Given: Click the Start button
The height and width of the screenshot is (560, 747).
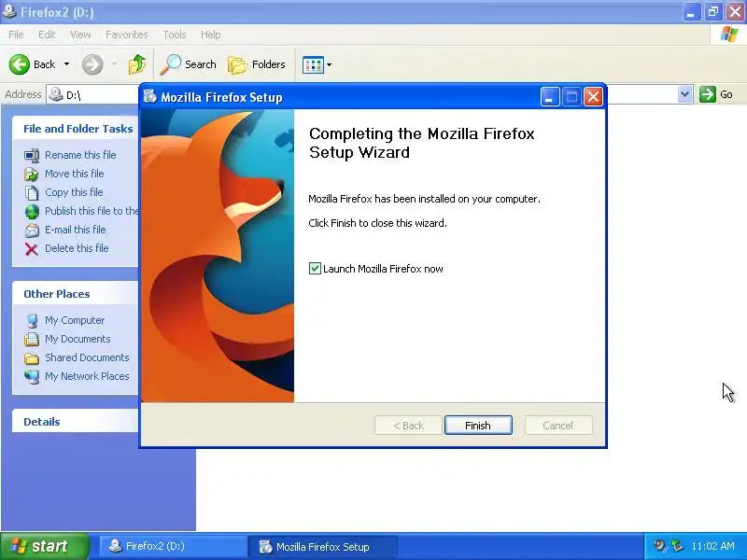Looking at the screenshot, I should click(44, 546).
